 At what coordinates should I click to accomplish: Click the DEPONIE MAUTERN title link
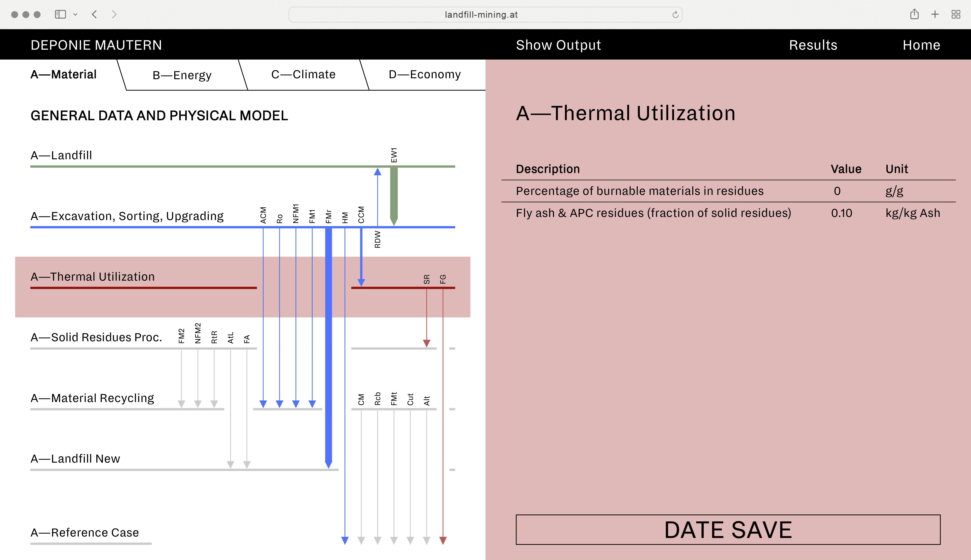point(96,45)
